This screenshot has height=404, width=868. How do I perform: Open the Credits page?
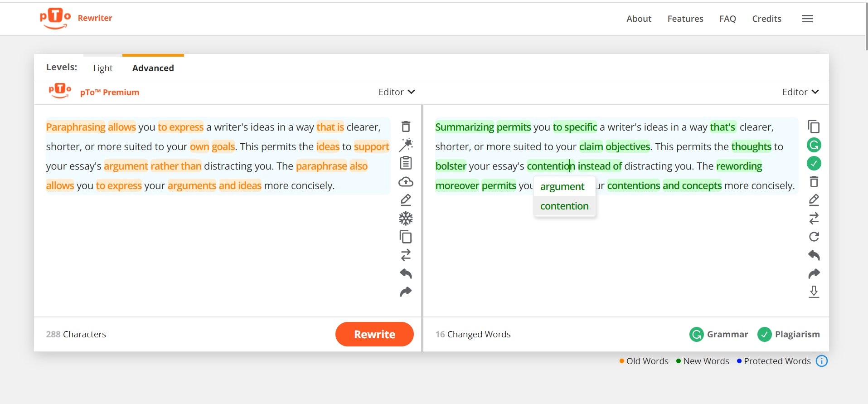[766, 19]
